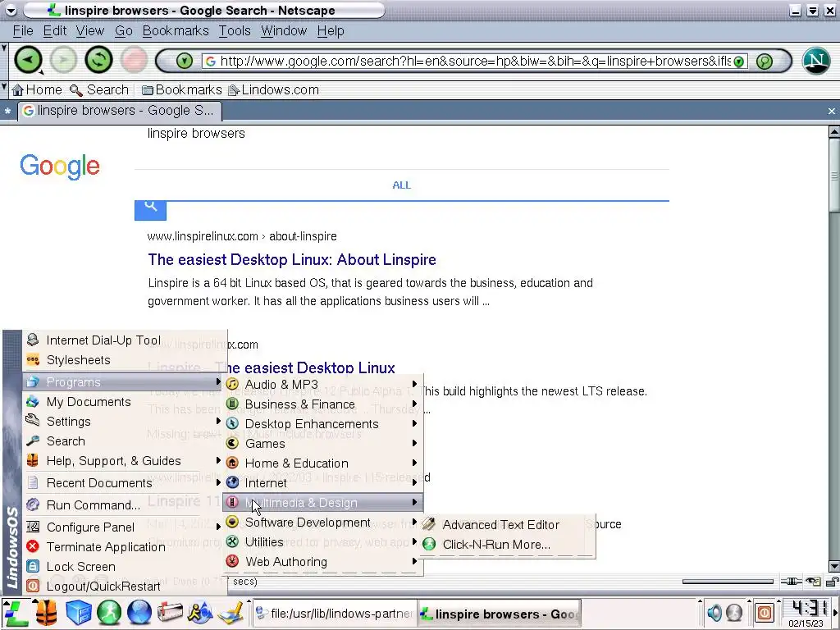Expand the Configure Panel submenu
This screenshot has width=840, height=630.
tap(125, 527)
